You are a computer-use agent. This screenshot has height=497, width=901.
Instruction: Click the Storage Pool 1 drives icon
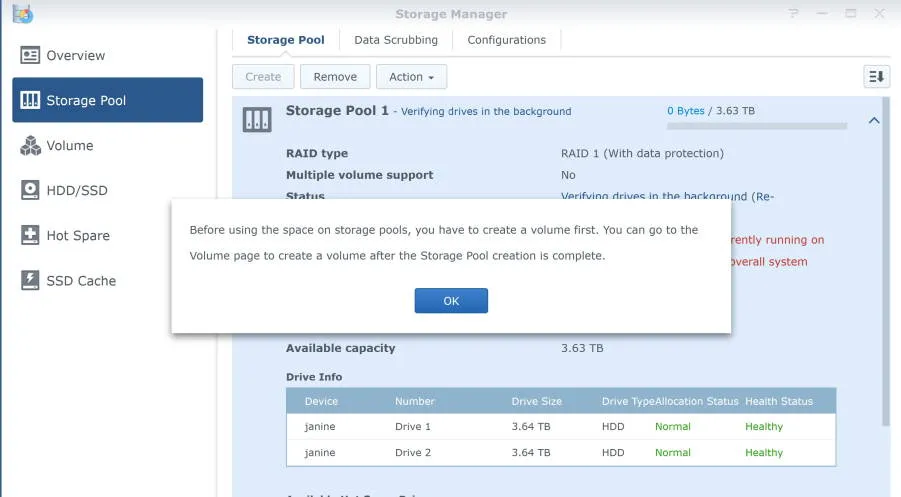[x=257, y=120]
